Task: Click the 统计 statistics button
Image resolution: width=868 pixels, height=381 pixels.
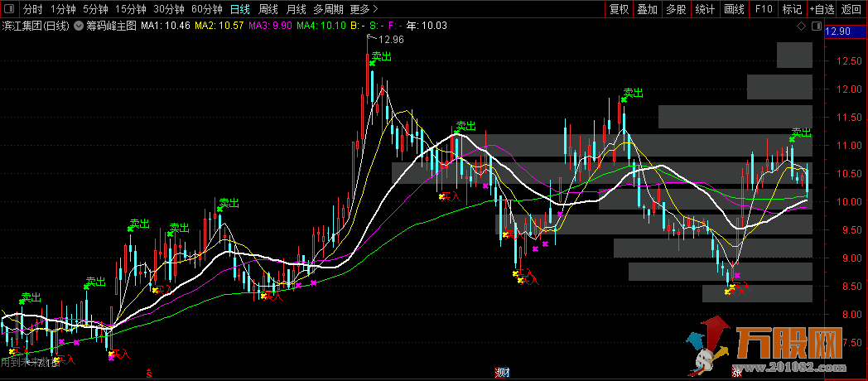Action: point(705,9)
